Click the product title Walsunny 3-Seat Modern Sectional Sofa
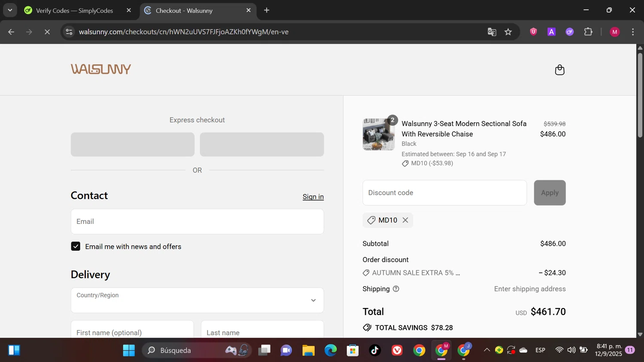Image resolution: width=644 pixels, height=362 pixels. click(x=464, y=129)
